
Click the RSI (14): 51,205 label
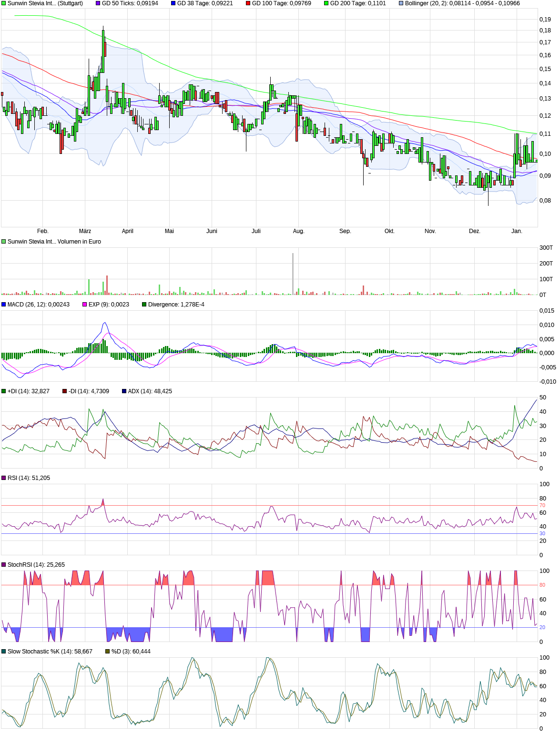point(29,478)
